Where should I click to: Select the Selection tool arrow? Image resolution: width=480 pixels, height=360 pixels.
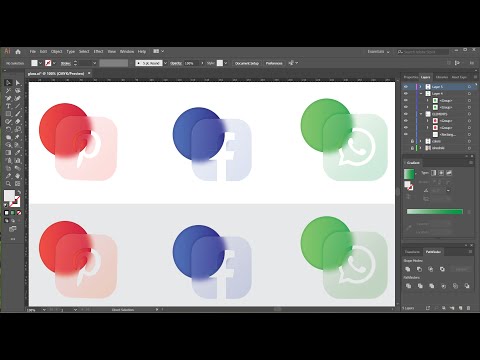[x=8, y=83]
